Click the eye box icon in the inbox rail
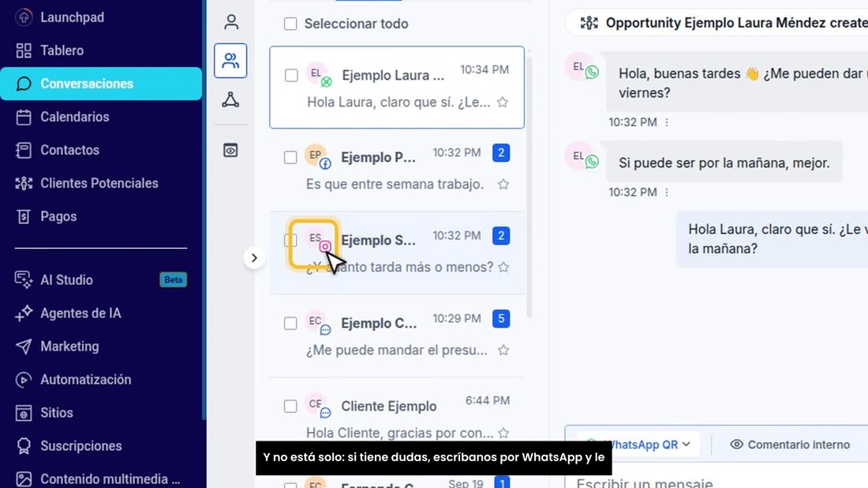Viewport: 868px width, 488px height. [x=231, y=150]
